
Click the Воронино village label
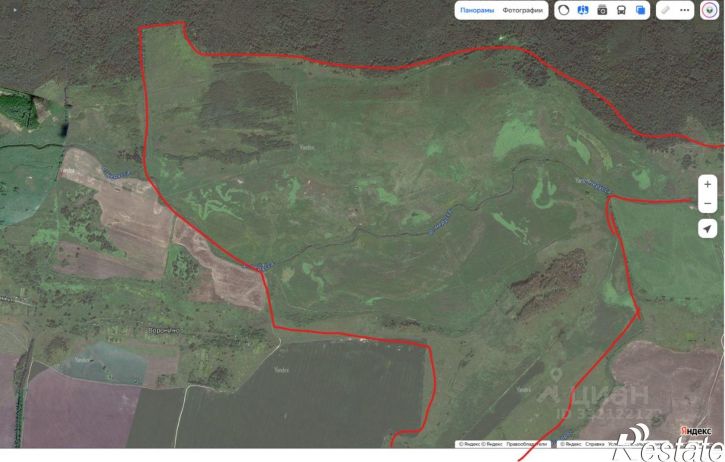click(165, 331)
